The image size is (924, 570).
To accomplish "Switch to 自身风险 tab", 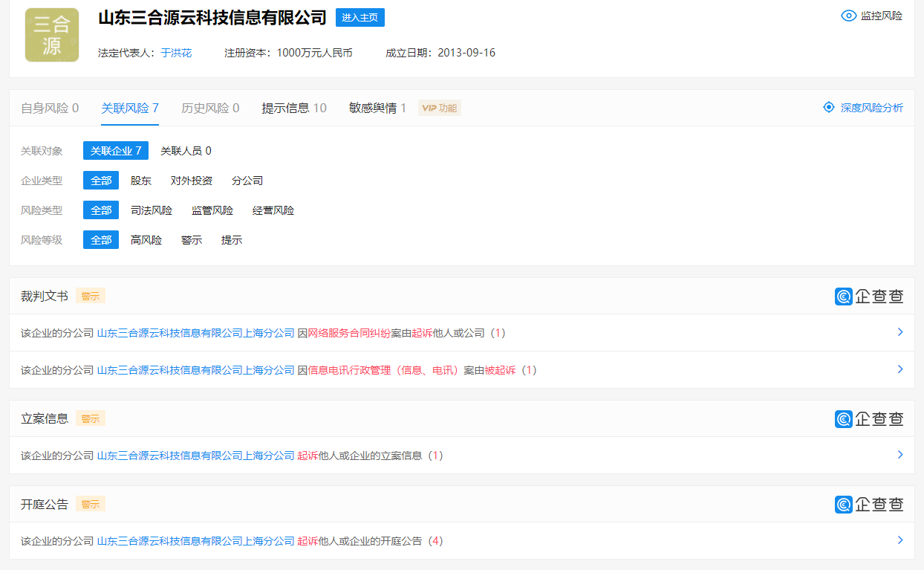I will 50,108.
